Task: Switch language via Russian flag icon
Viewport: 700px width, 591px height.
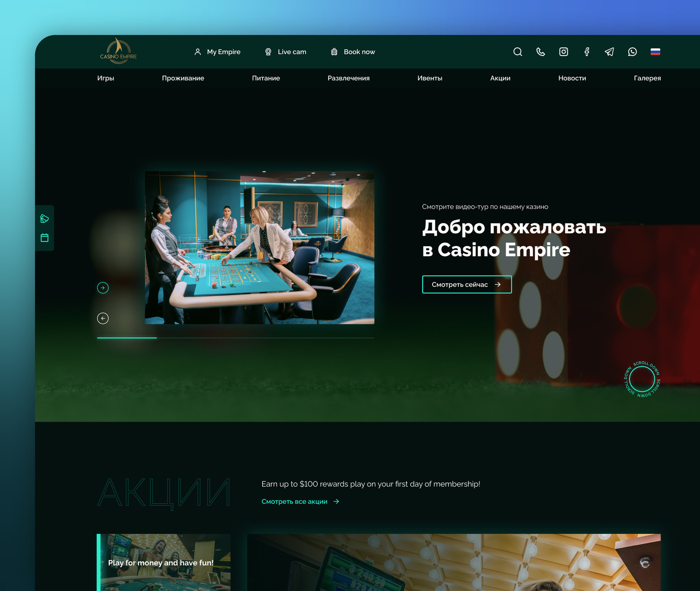Action: [655, 52]
